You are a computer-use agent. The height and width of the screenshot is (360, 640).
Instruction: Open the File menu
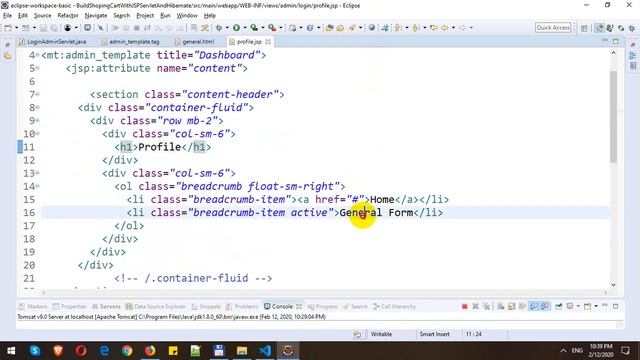(x=7, y=16)
